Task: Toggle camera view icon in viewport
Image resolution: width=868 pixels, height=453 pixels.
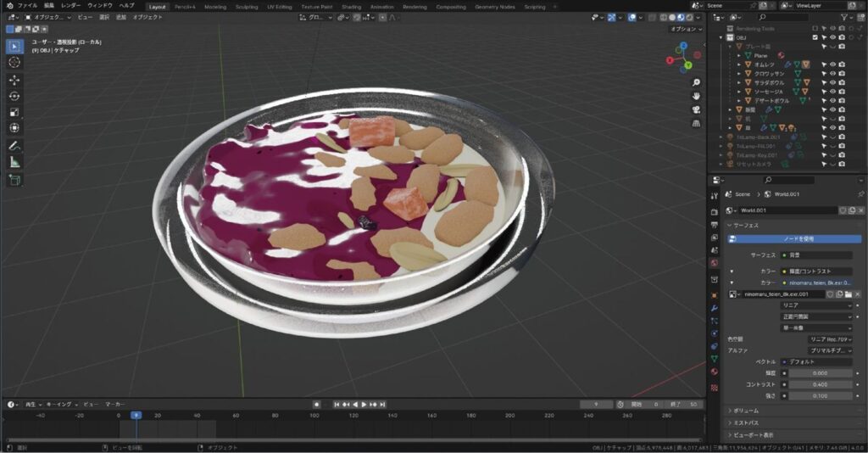Action: 696,109
